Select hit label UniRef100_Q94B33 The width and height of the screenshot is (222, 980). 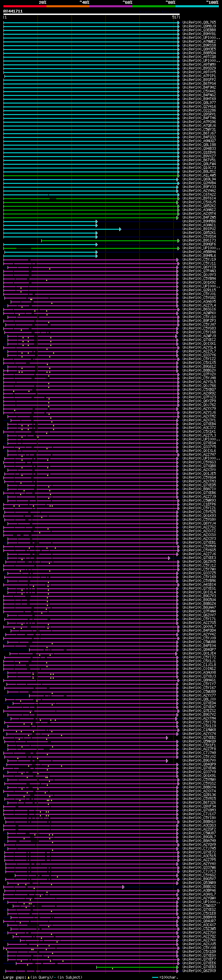click(199, 149)
